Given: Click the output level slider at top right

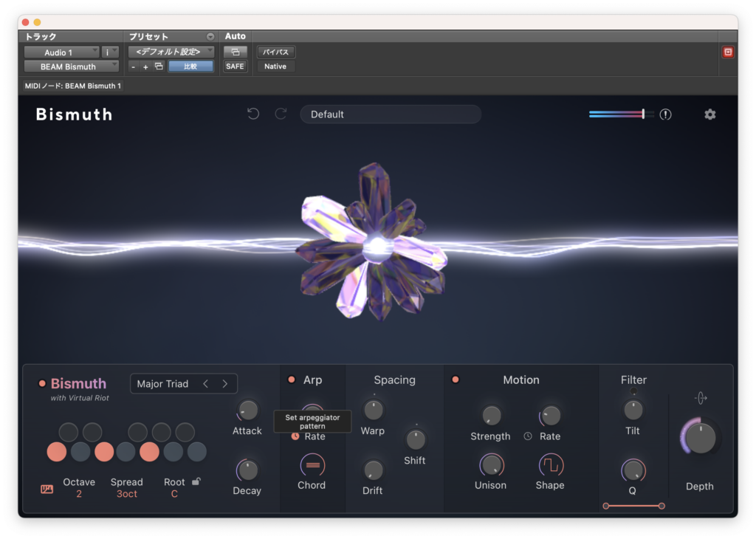Looking at the screenshot, I should 622,114.
